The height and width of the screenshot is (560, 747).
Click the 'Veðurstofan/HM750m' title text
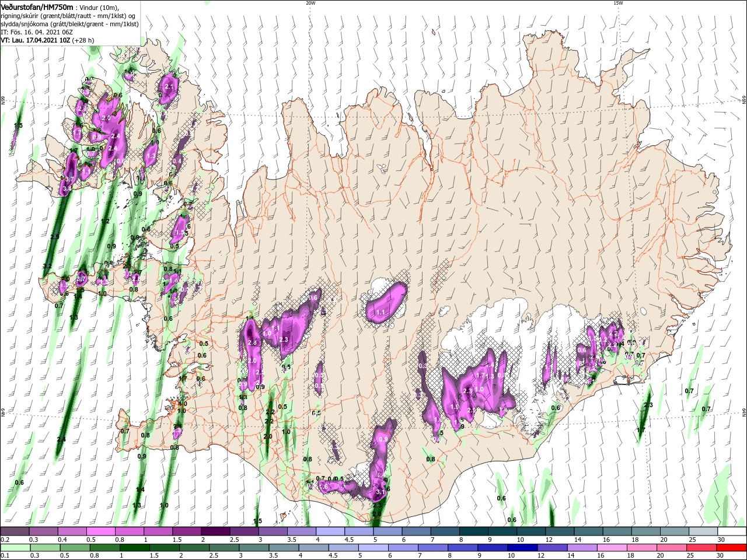click(37, 6)
